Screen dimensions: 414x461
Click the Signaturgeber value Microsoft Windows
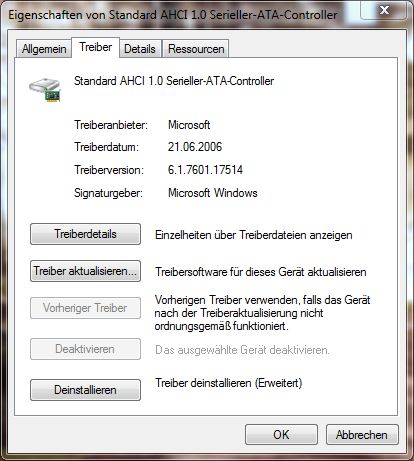(x=213, y=193)
